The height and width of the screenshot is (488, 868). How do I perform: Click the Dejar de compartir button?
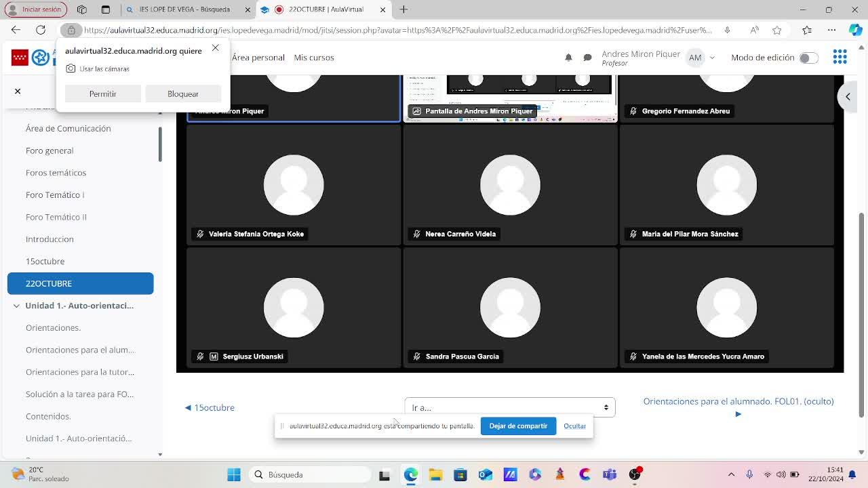(518, 426)
